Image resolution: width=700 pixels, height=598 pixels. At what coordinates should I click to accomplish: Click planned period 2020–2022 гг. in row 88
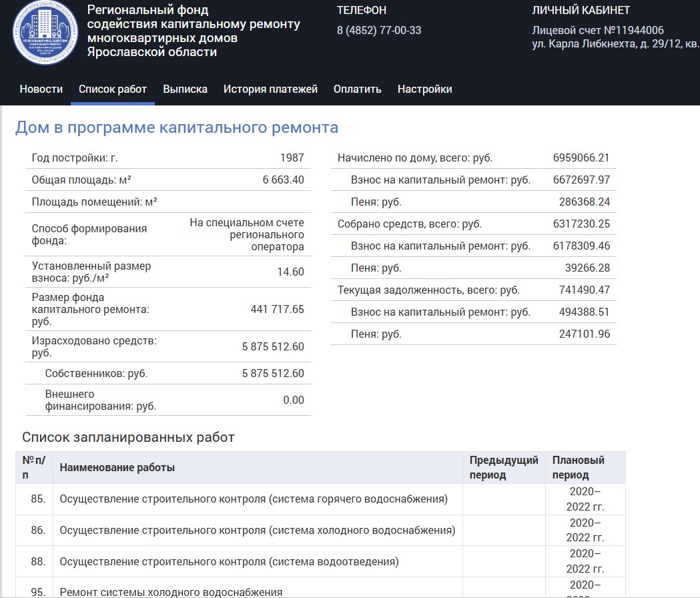pyautogui.click(x=585, y=561)
